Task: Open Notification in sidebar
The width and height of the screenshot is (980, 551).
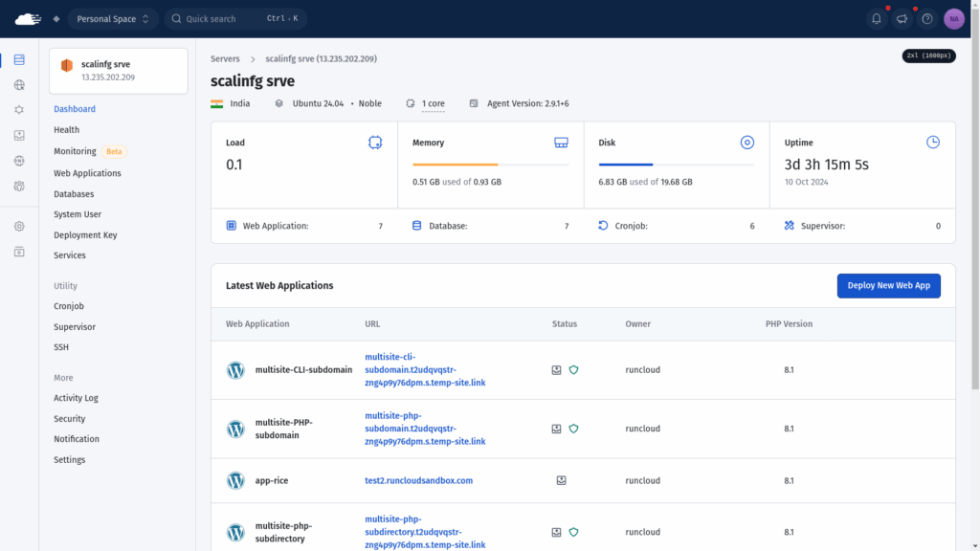Action: (77, 439)
